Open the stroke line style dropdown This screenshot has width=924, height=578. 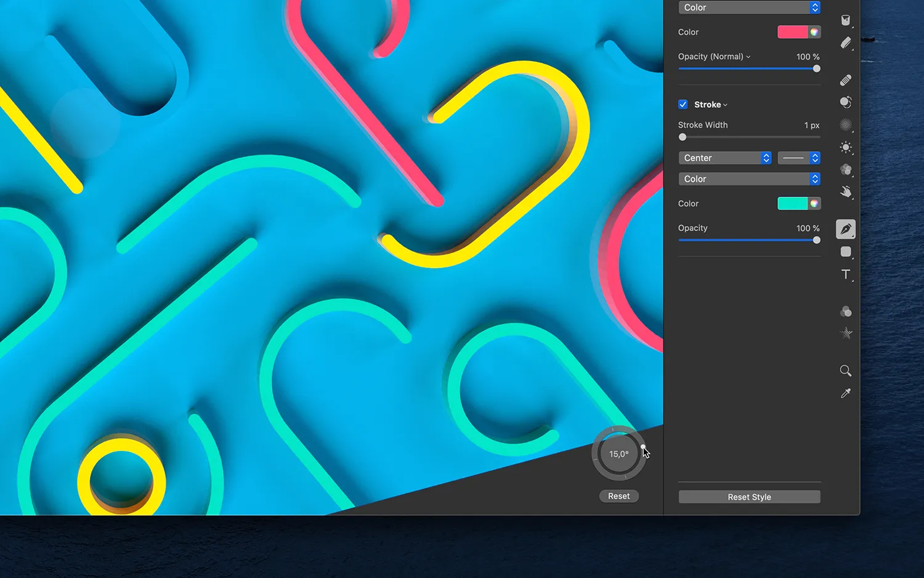click(x=798, y=158)
